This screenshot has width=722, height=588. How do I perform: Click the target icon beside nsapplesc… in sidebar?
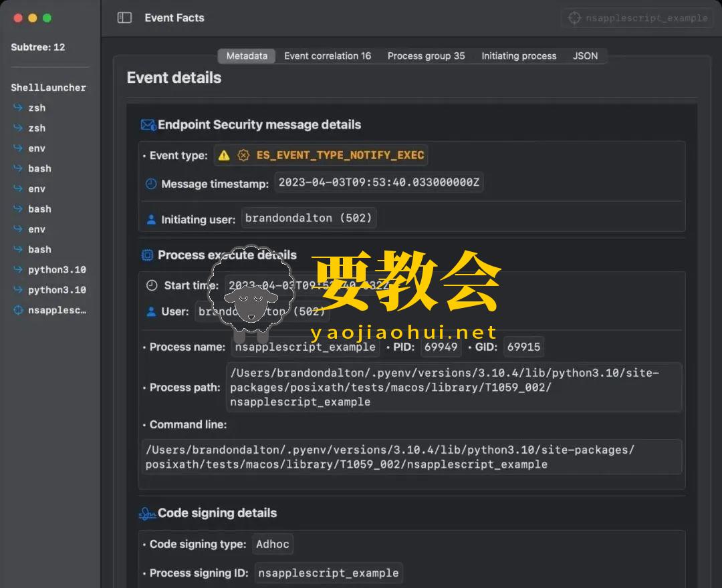(18, 310)
